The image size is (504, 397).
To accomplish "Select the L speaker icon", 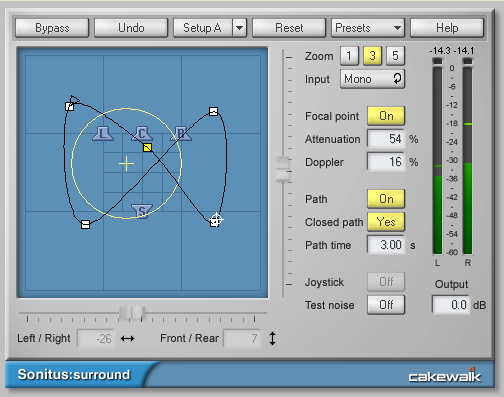I will click(103, 134).
